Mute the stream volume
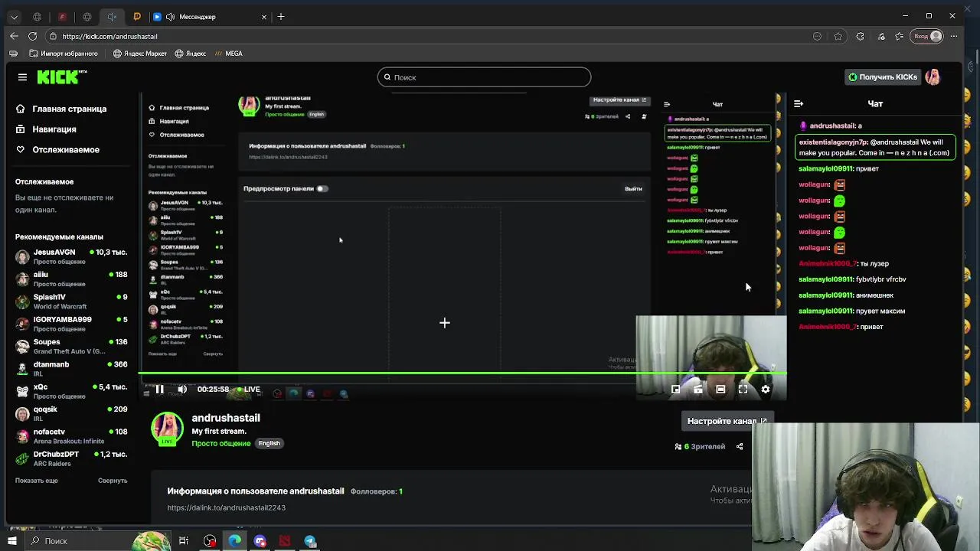Viewport: 980px width, 551px height. [182, 390]
